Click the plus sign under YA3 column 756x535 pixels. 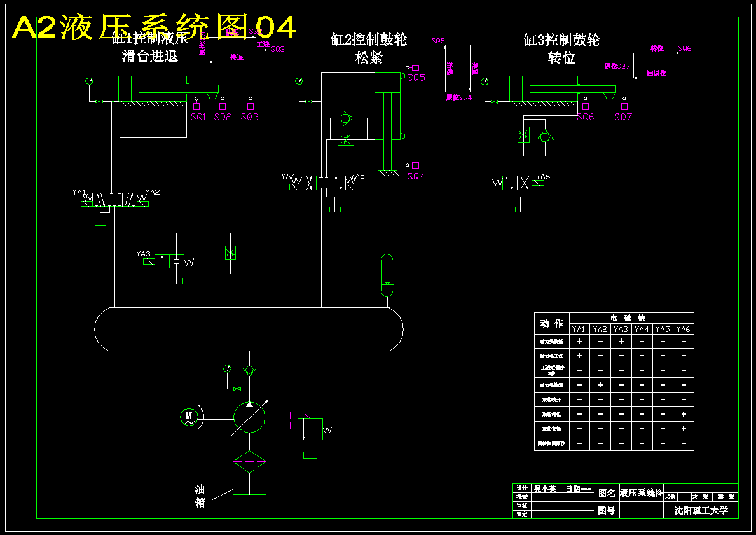pos(621,341)
